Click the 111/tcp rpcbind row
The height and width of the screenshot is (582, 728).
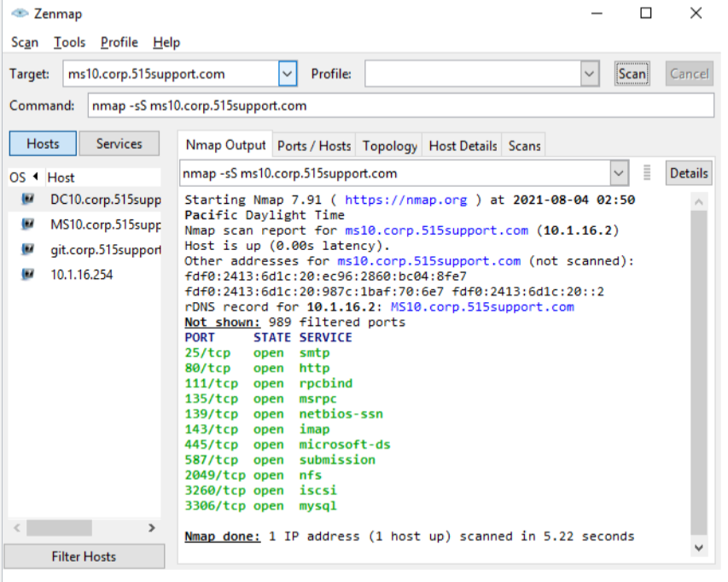coord(269,383)
